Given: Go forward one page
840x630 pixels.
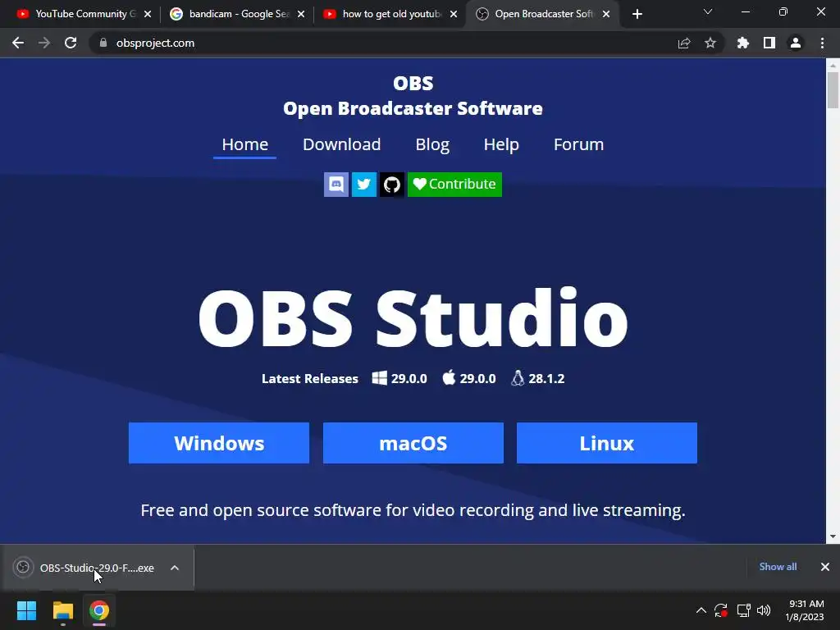Looking at the screenshot, I should [x=44, y=43].
